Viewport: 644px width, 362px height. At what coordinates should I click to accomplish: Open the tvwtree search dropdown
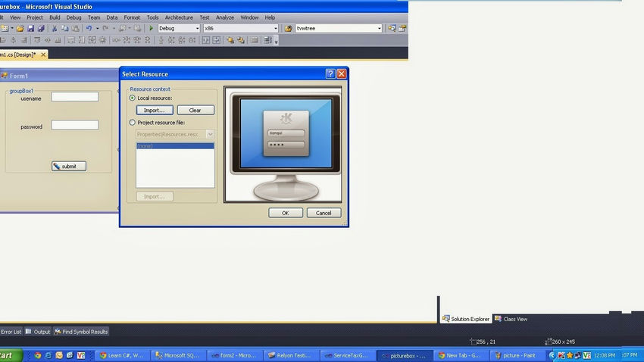point(379,28)
